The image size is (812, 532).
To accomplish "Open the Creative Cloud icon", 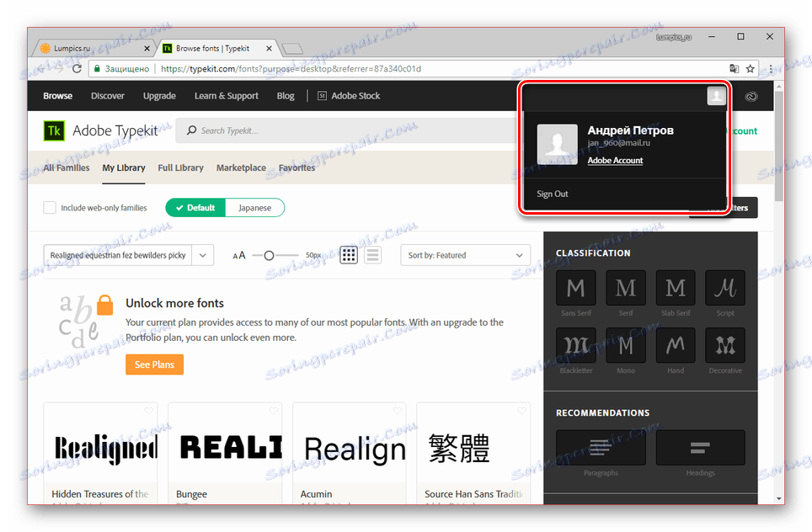I will click(x=751, y=96).
